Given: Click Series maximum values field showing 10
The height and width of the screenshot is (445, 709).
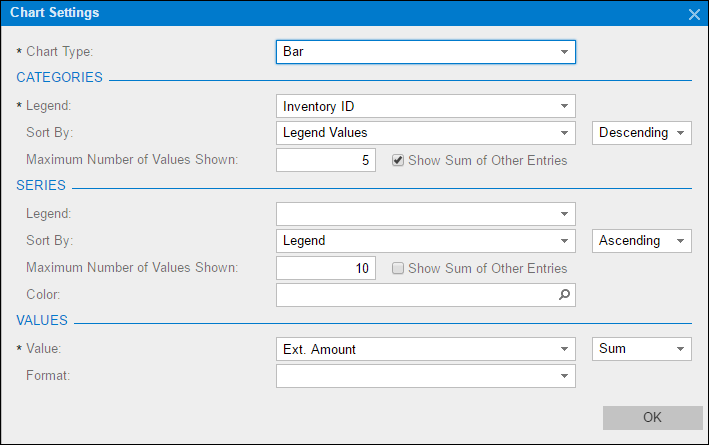Looking at the screenshot, I should (x=326, y=268).
